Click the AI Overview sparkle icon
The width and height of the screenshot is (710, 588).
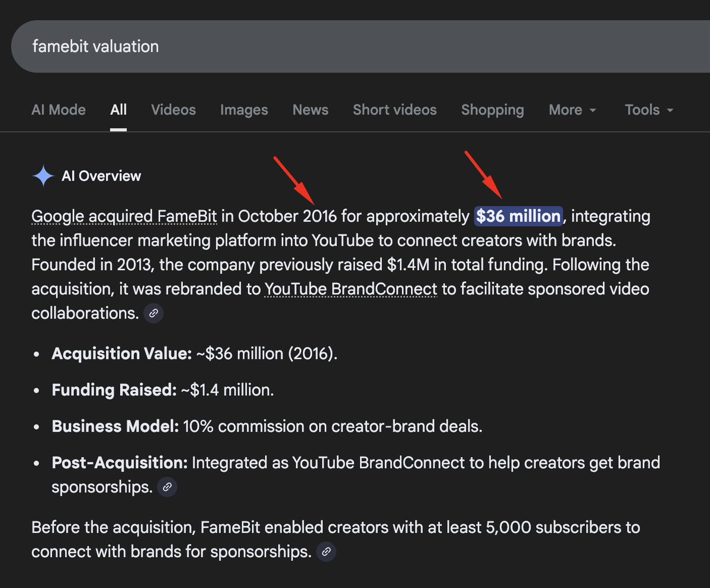(x=43, y=176)
